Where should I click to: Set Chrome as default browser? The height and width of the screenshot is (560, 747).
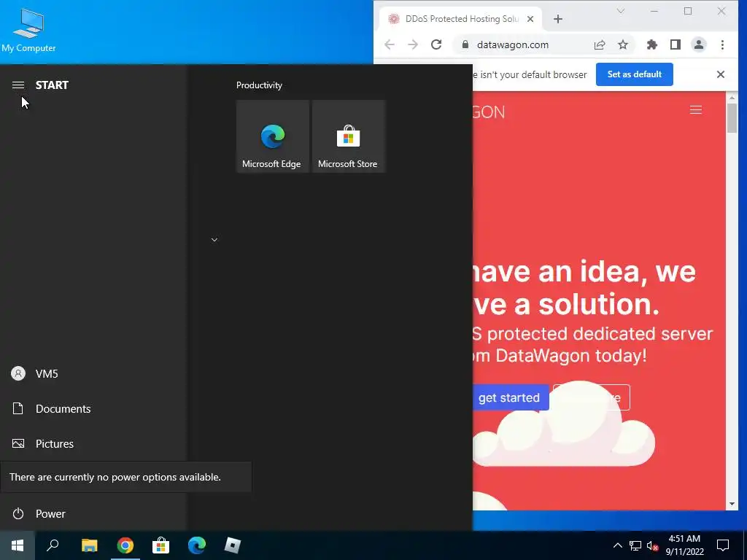click(x=634, y=74)
